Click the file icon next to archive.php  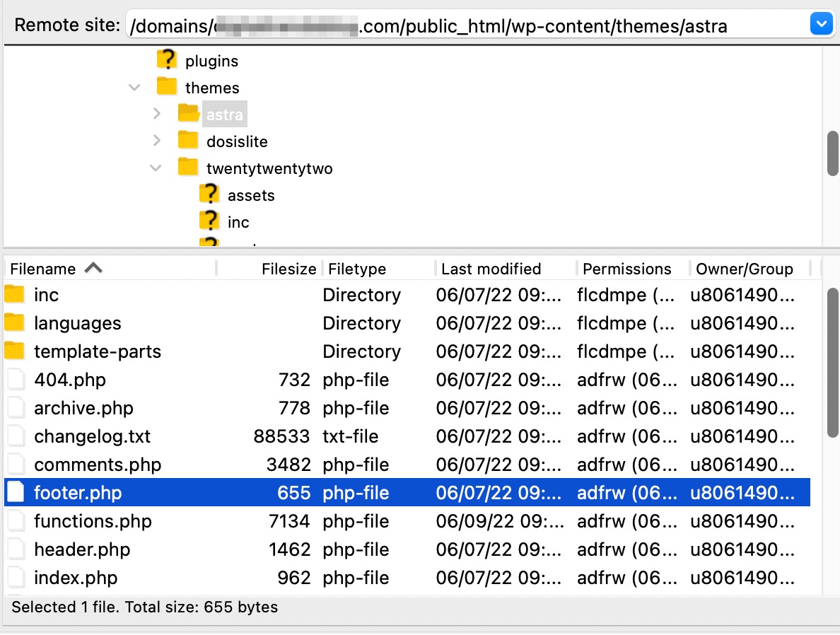click(x=16, y=408)
